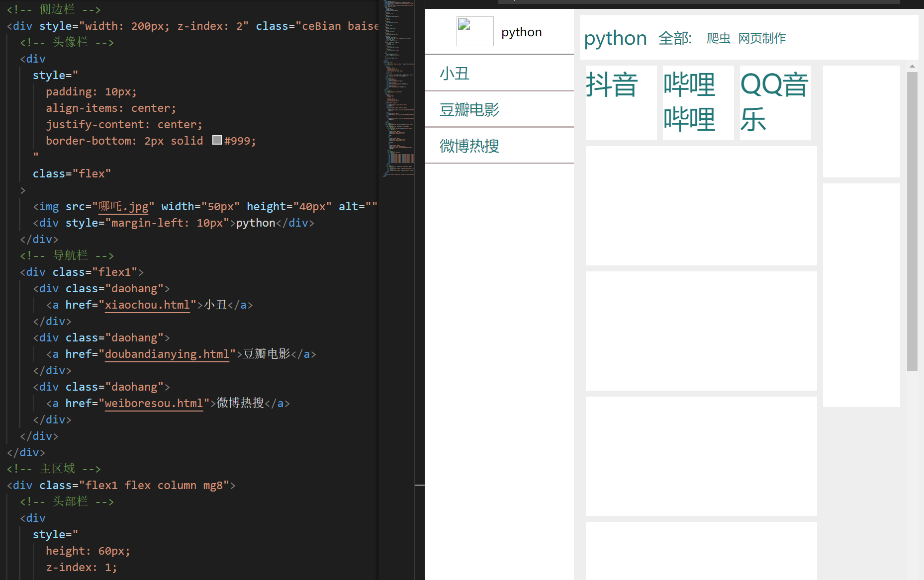Screen dimensions: 924x580
Task: Click the 主区域 comment line
Action: click(x=54, y=469)
